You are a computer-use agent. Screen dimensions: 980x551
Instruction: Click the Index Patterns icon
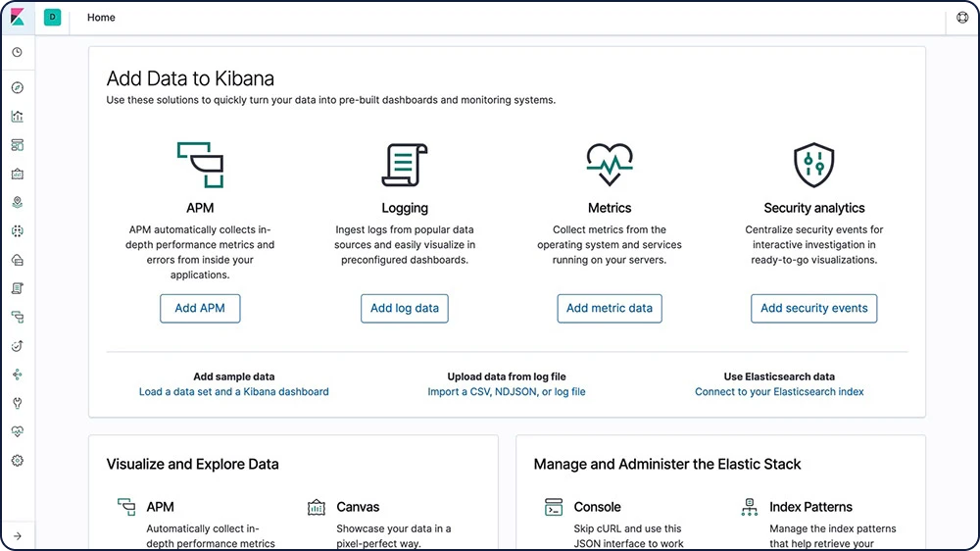(750, 507)
